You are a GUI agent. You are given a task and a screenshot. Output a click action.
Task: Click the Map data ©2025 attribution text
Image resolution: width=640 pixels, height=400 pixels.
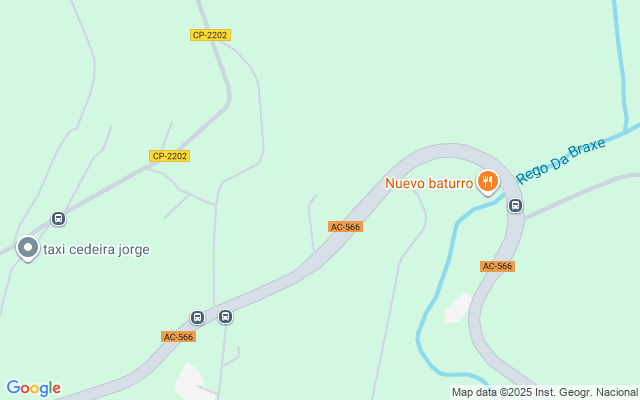[x=544, y=393]
